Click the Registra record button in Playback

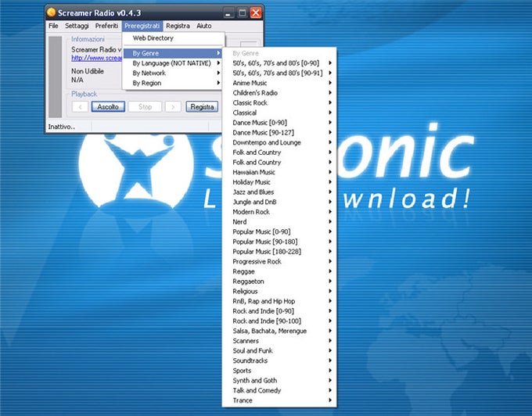[x=202, y=107]
